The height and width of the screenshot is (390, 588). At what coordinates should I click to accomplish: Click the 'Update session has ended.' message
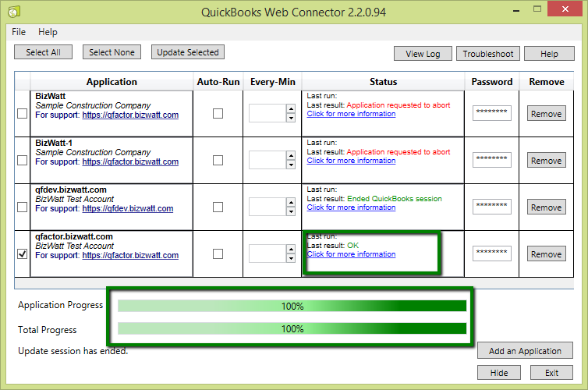[x=73, y=351]
